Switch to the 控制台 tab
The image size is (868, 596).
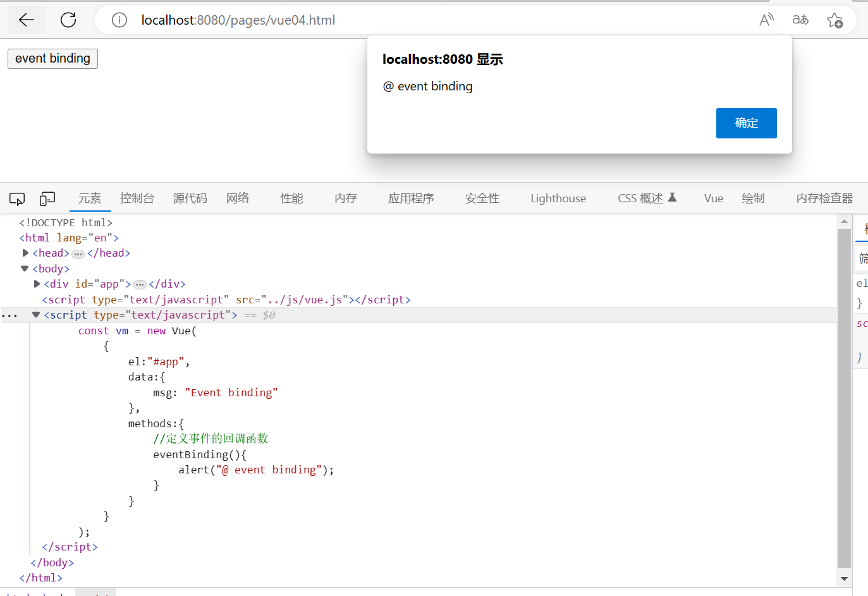[x=137, y=198]
